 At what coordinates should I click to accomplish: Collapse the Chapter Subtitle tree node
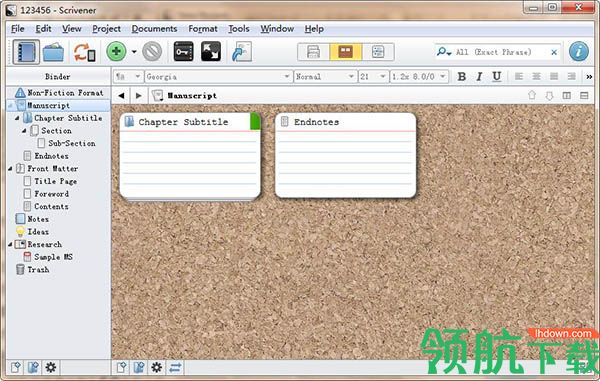pos(17,118)
